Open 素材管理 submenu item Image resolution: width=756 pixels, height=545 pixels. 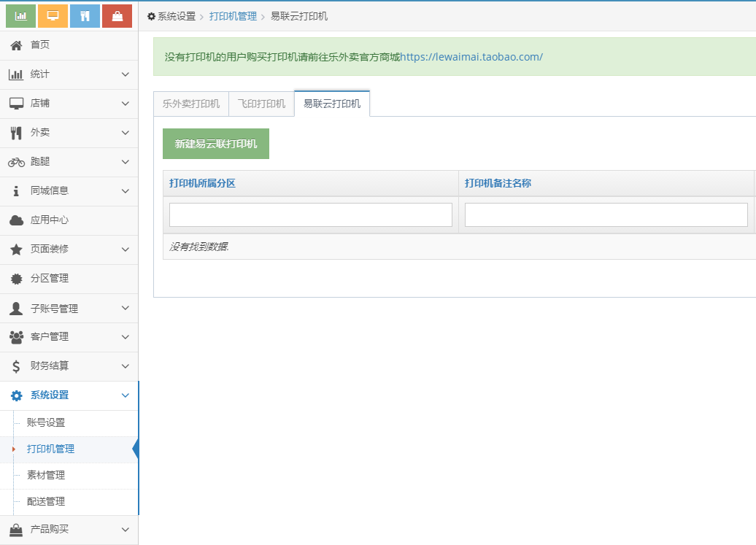(46, 475)
